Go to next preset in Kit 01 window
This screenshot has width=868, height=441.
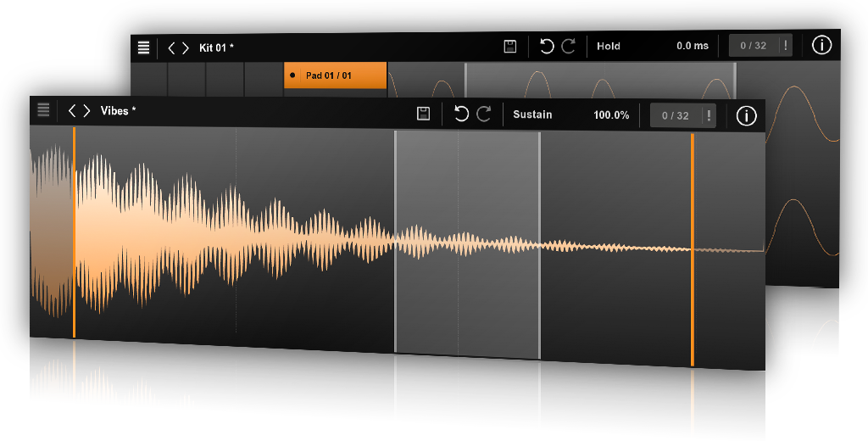(186, 48)
